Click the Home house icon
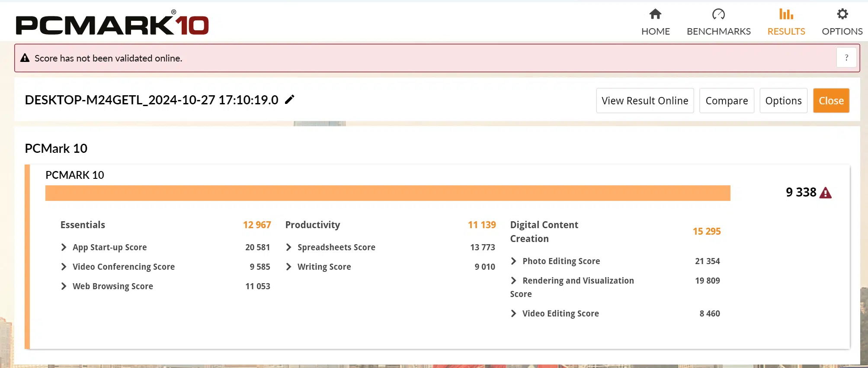 click(x=655, y=14)
